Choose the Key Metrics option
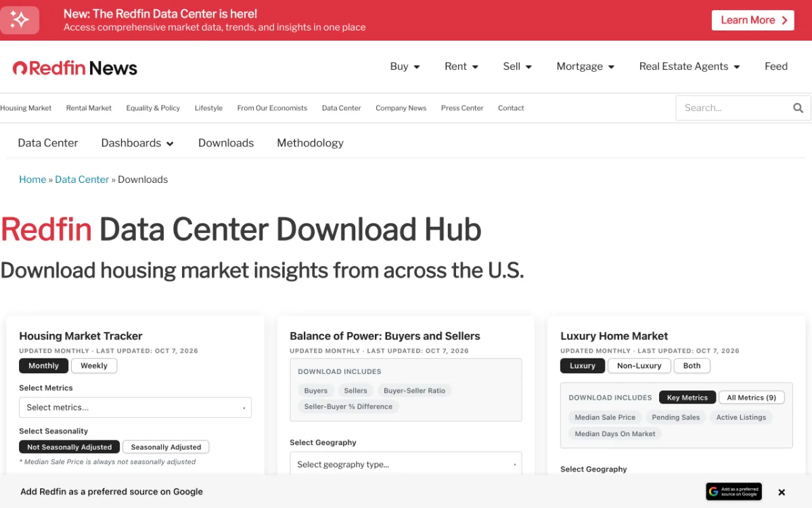 point(687,398)
